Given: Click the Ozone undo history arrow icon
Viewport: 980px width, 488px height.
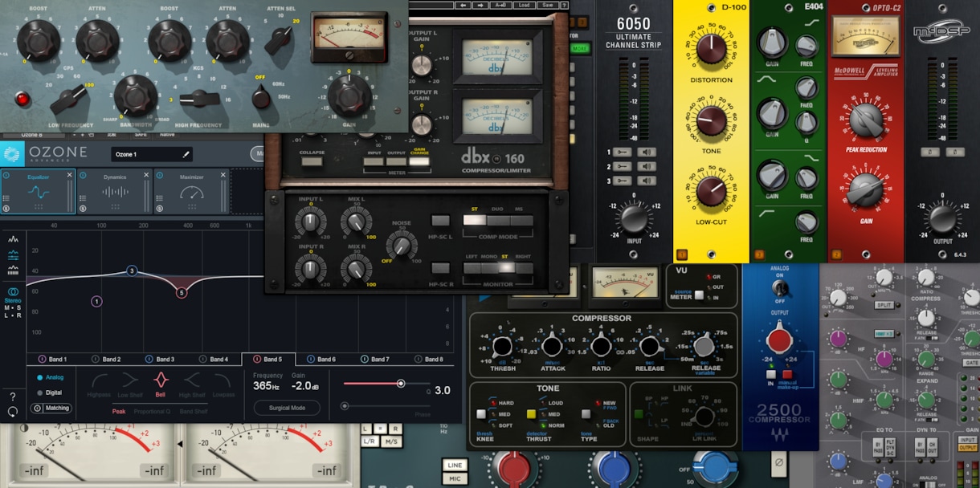Looking at the screenshot, I should (x=13, y=412).
